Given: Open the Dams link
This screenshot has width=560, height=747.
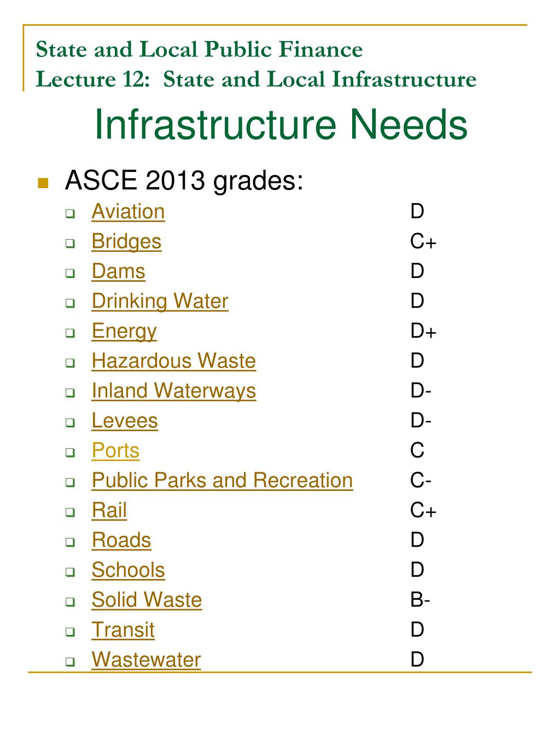Looking at the screenshot, I should coord(118,271).
